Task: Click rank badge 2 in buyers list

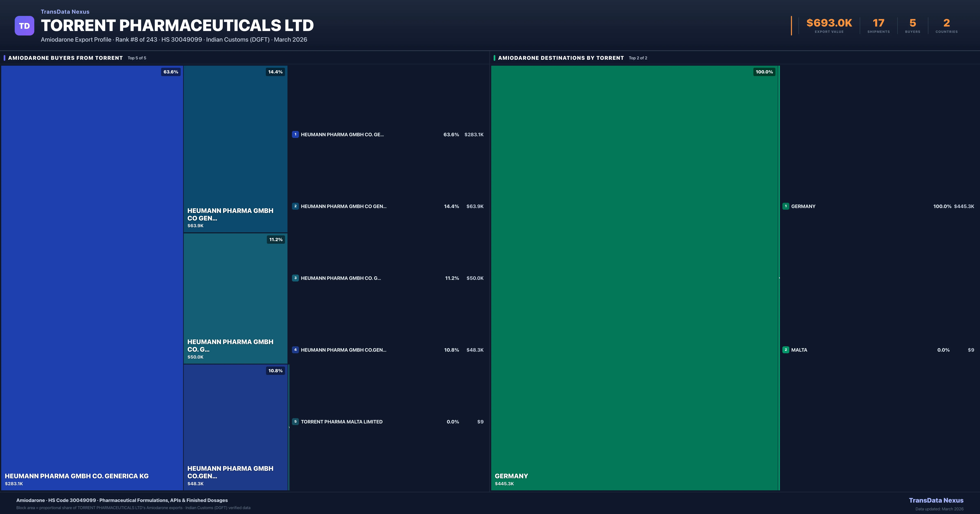Action: tap(295, 206)
